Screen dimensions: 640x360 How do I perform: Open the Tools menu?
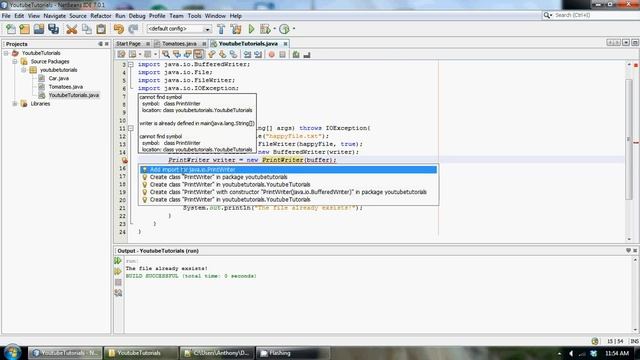(194, 16)
